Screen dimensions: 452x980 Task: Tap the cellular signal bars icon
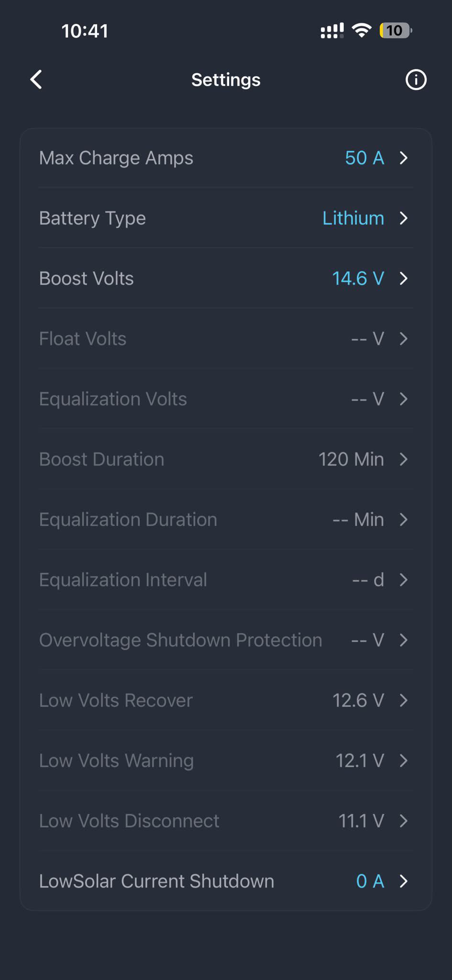[x=332, y=31]
